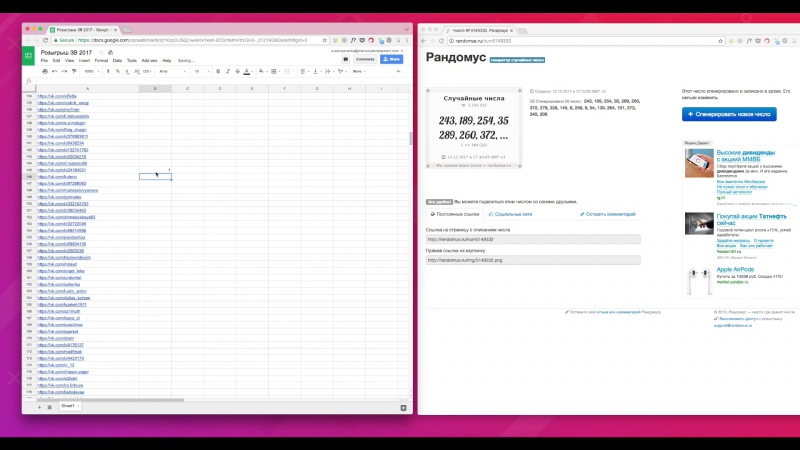
Task: Click the Comments button
Action: (365, 59)
